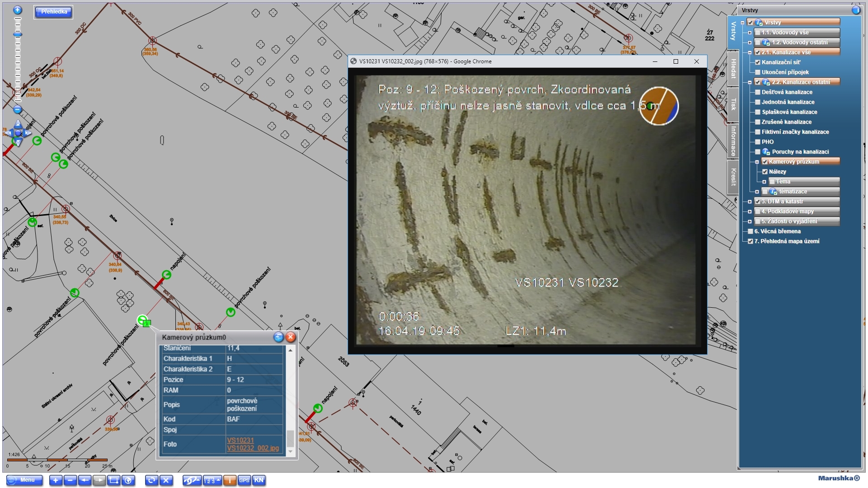Activate the orange info tool
Screen dimensions: 868x488
click(230, 480)
